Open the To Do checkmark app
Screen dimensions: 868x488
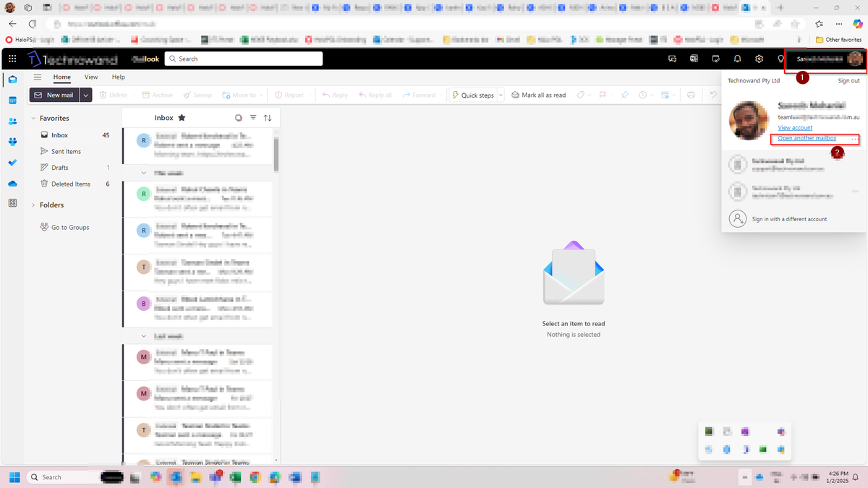pos(12,163)
